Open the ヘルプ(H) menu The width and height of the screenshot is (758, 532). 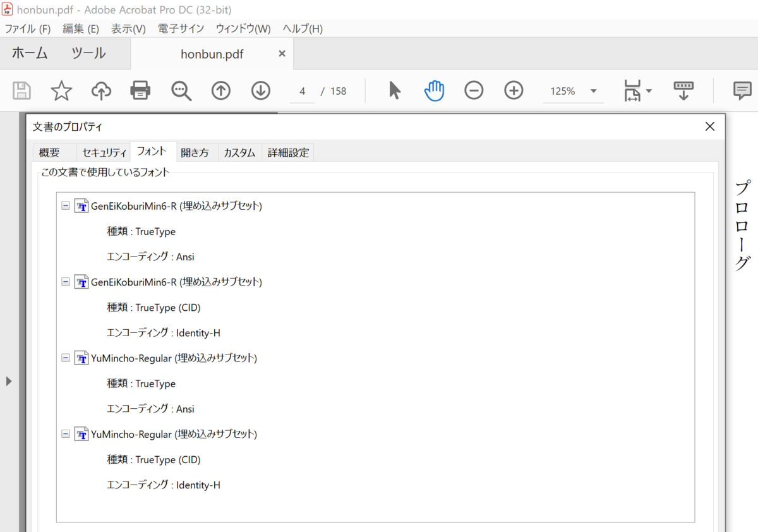pos(303,29)
